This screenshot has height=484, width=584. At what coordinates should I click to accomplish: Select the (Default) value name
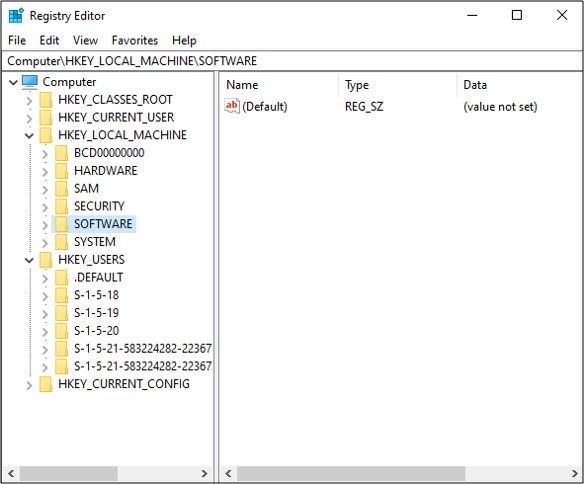(264, 107)
